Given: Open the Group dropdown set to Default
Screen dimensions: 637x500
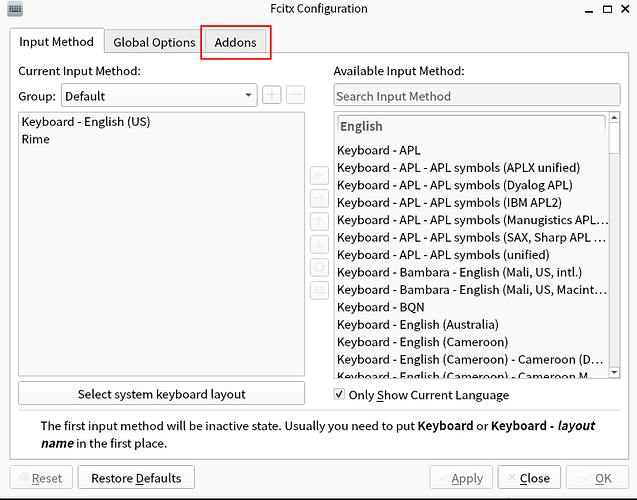Looking at the screenshot, I should tap(159, 96).
